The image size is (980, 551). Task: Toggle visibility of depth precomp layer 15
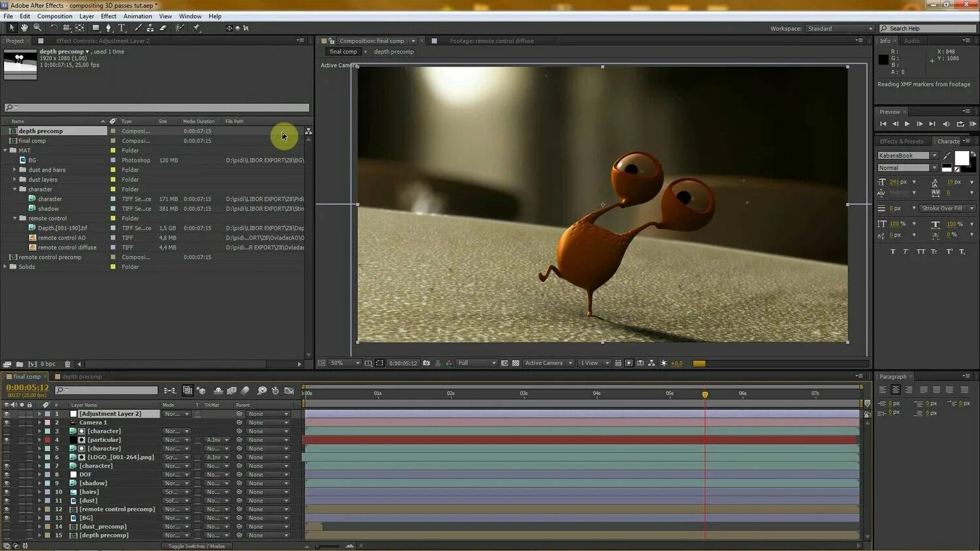7,535
